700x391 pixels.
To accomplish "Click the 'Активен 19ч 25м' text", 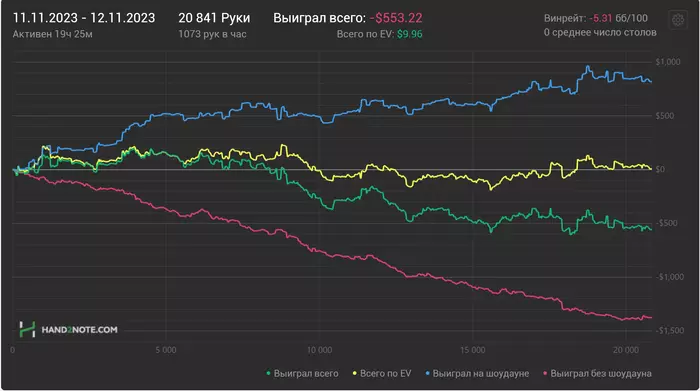I will coord(53,34).
